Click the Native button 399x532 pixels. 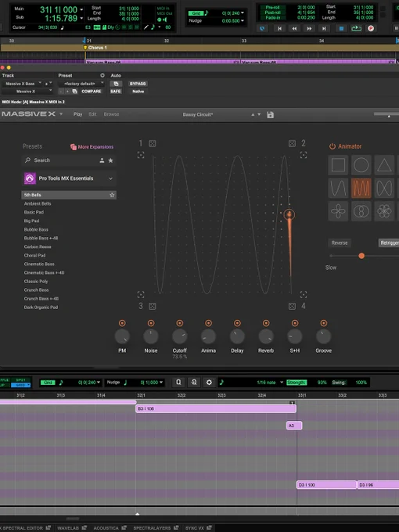coord(138,92)
